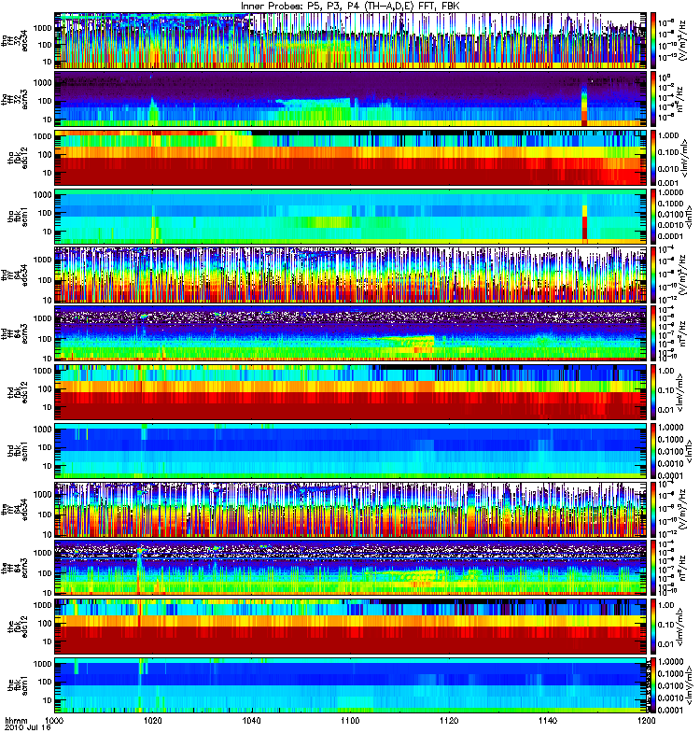Image resolution: width=700 pixels, height=747 pixels.
Task: Click the '1040' time axis label
Action: (x=251, y=721)
